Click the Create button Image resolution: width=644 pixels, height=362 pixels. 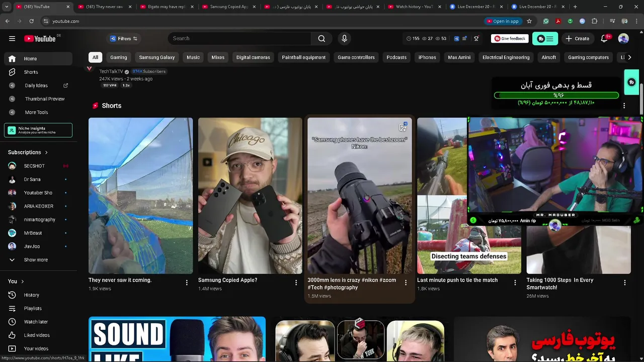[577, 39]
